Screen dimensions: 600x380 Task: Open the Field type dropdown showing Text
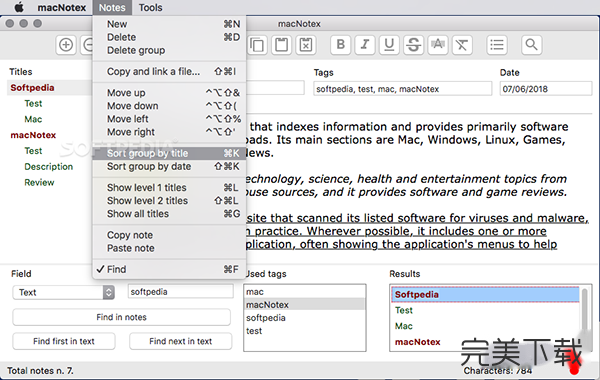(64, 292)
